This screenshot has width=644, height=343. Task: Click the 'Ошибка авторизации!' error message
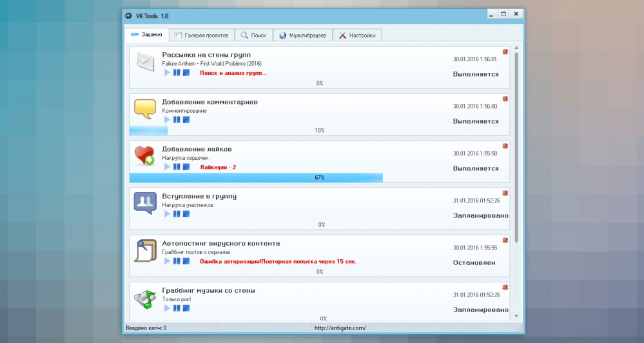230,261
